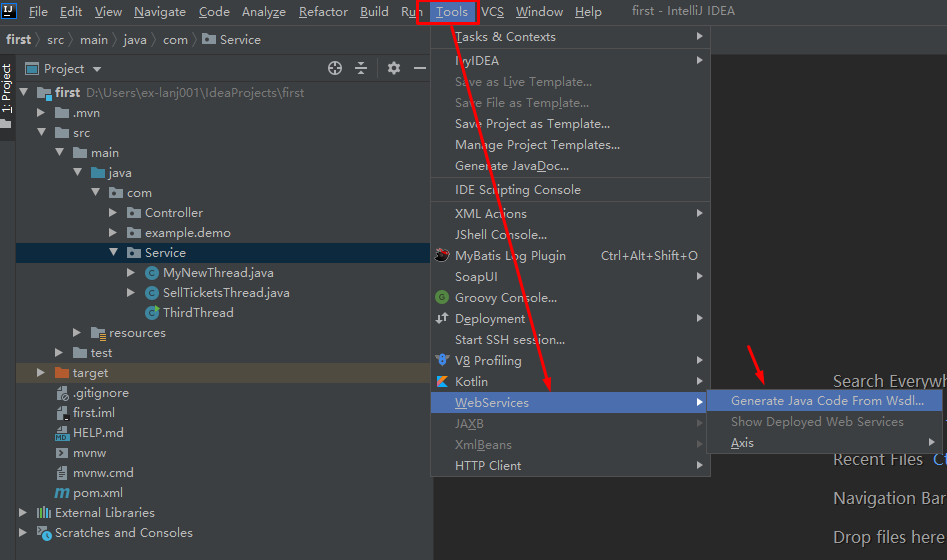The height and width of the screenshot is (560, 947).
Task: Click 'java' in the breadcrumb bar
Action: tap(135, 40)
